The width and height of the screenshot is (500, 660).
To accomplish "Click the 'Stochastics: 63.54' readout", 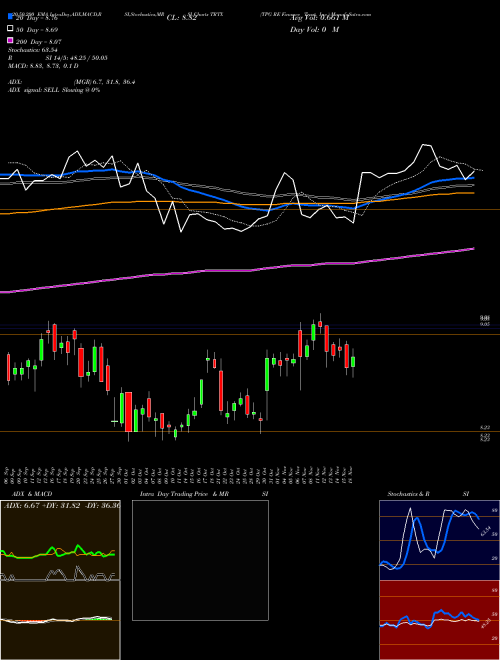I will pyautogui.click(x=33, y=50).
